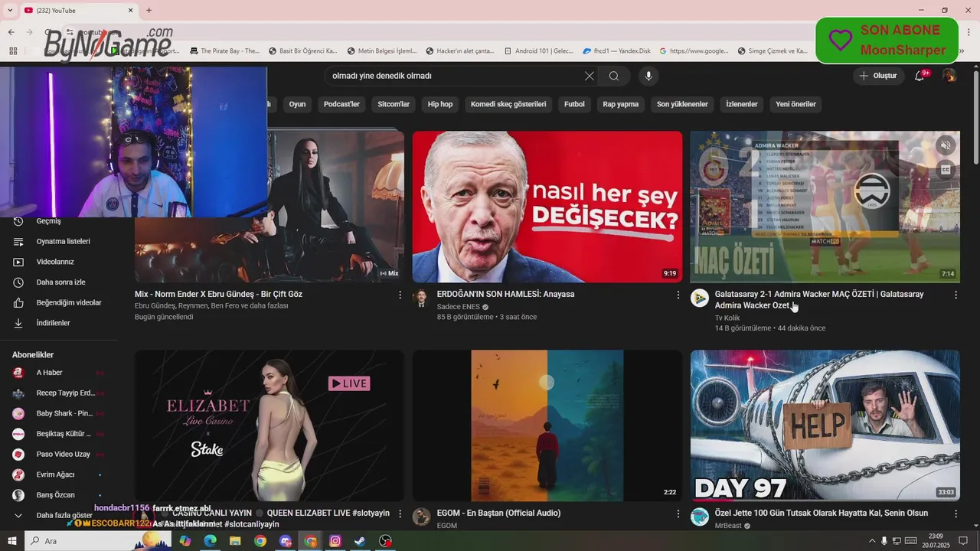Open Paso Video Uzay subscription
The height and width of the screenshot is (551, 980).
[x=59, y=454]
